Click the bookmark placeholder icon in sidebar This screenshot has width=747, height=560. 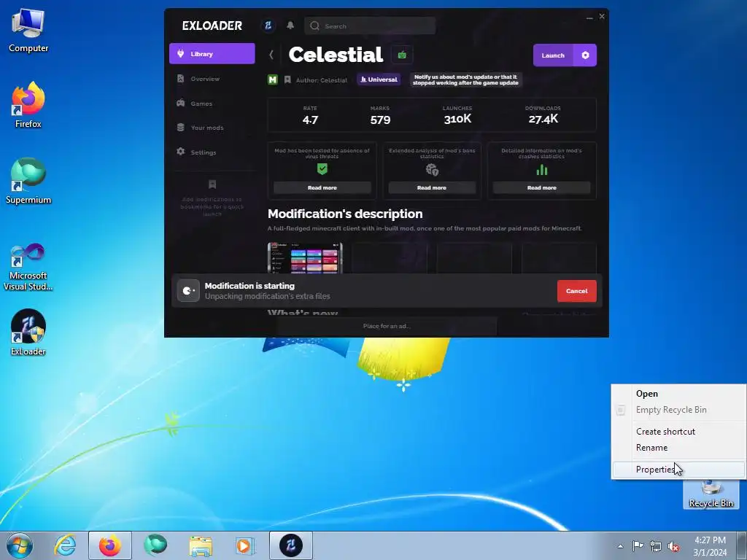[212, 184]
